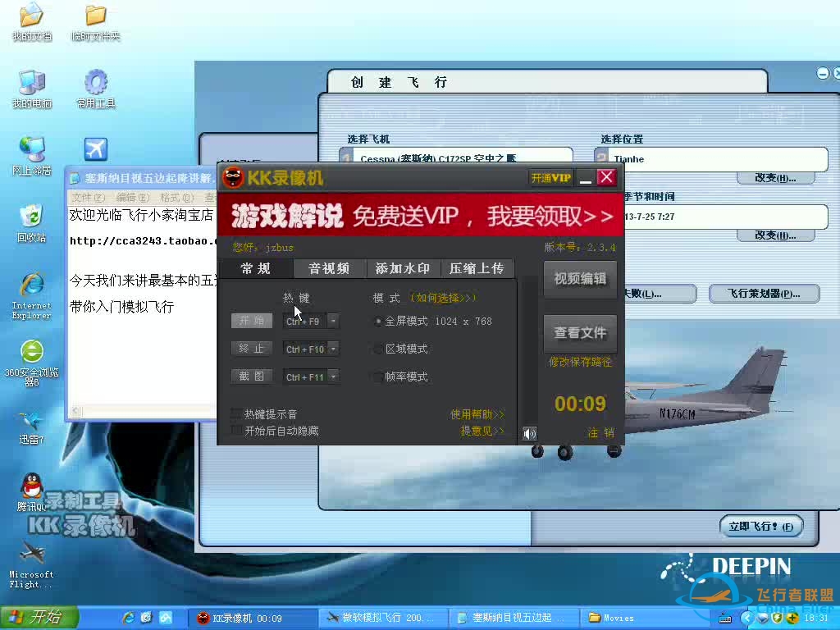Click 改变 button under season and time

776,235
